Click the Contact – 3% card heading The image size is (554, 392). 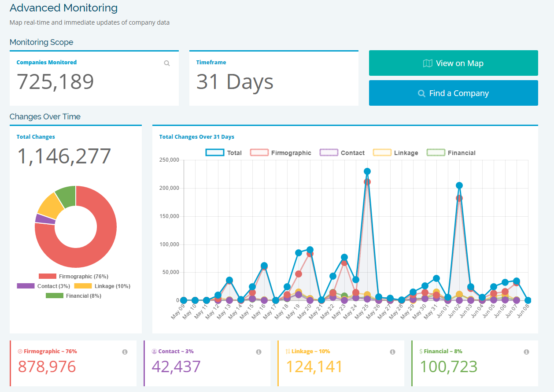tap(176, 351)
